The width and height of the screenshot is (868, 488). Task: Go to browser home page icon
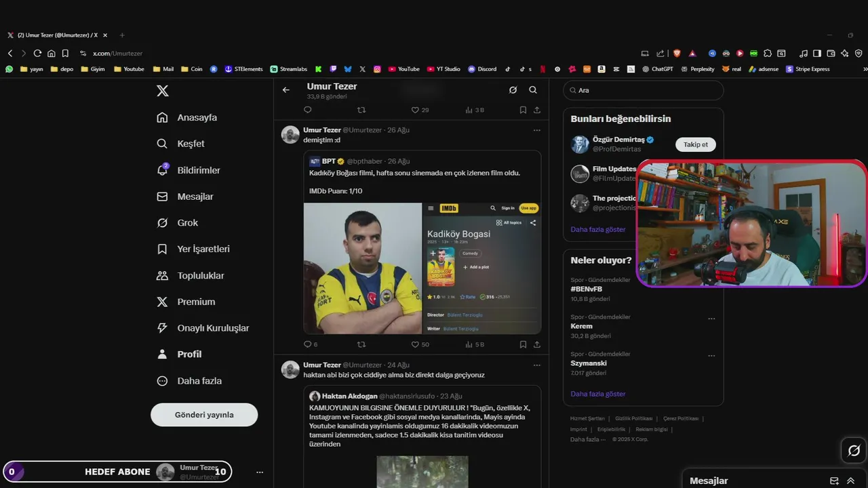tap(51, 53)
